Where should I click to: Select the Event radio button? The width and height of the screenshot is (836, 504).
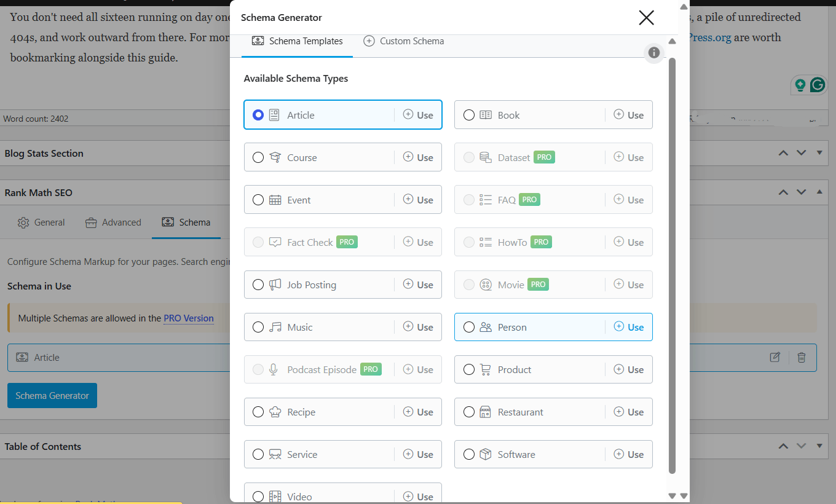click(x=258, y=200)
